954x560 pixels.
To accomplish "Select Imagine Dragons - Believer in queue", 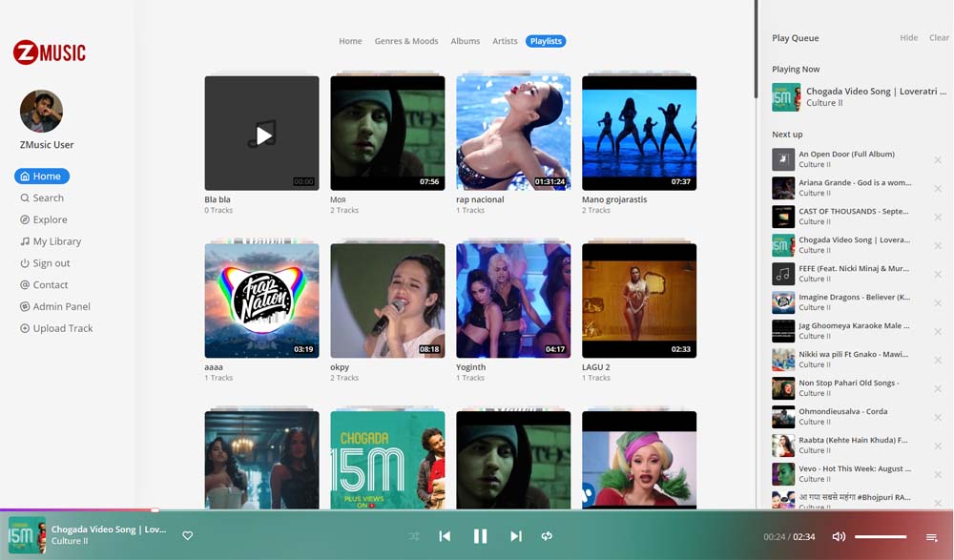I will pos(854,297).
